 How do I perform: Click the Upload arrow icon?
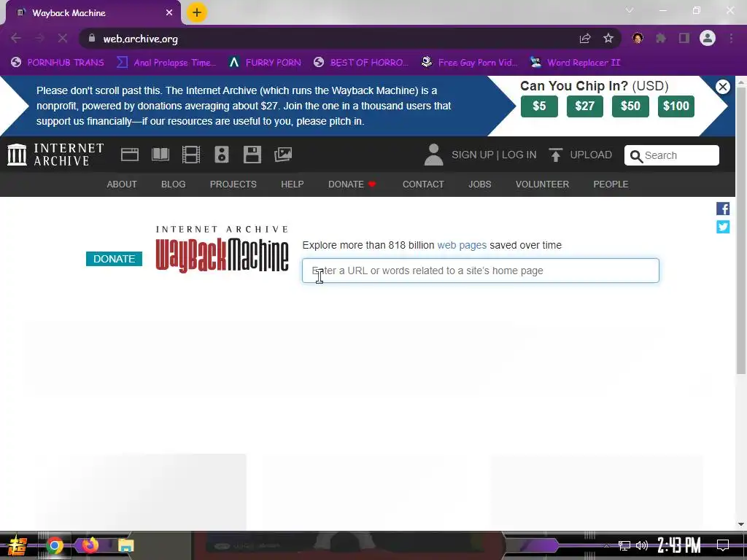tap(555, 155)
